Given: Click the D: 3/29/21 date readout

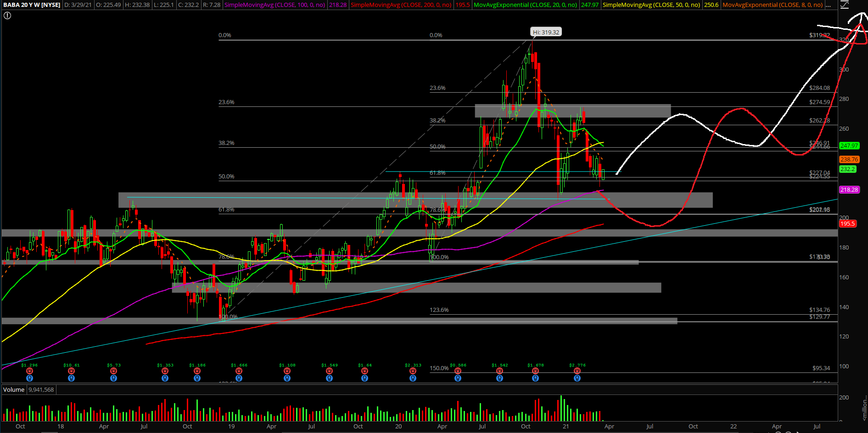Looking at the screenshot, I should tap(78, 5).
